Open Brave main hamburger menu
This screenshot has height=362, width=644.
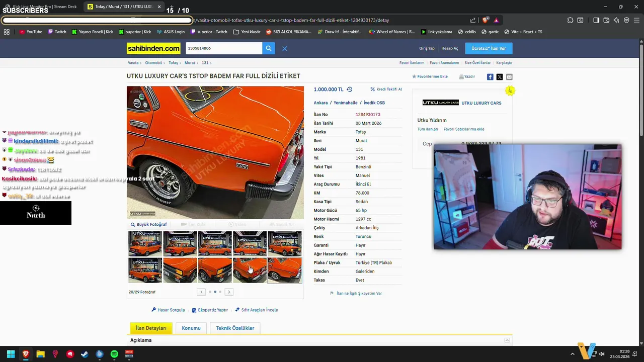pos(636,20)
